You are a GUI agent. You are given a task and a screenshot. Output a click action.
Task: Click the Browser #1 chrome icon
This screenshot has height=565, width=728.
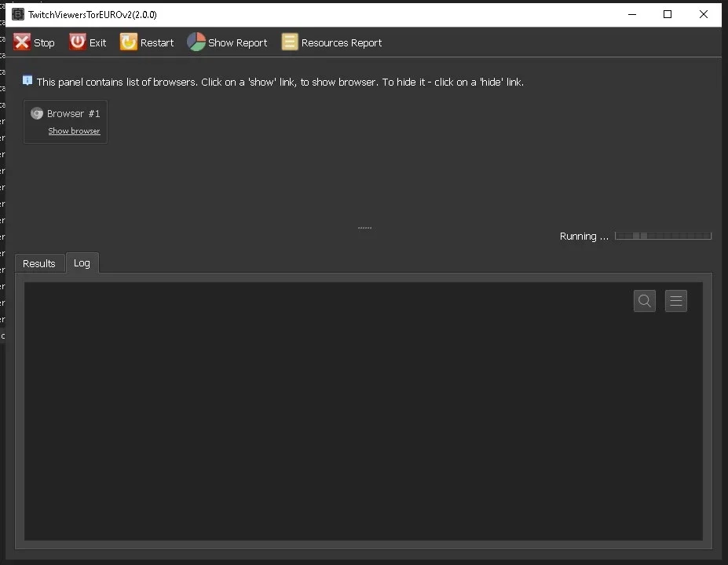pos(37,113)
